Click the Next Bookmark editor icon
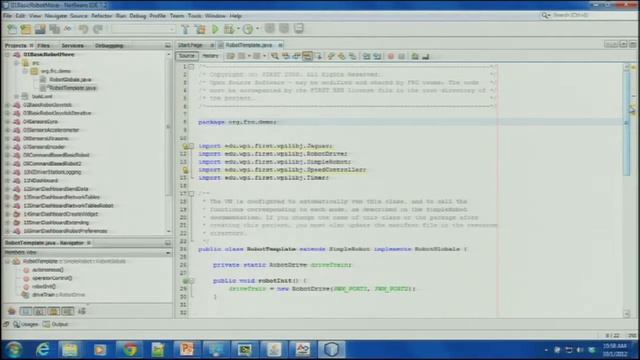 pyautogui.click(x=342, y=56)
